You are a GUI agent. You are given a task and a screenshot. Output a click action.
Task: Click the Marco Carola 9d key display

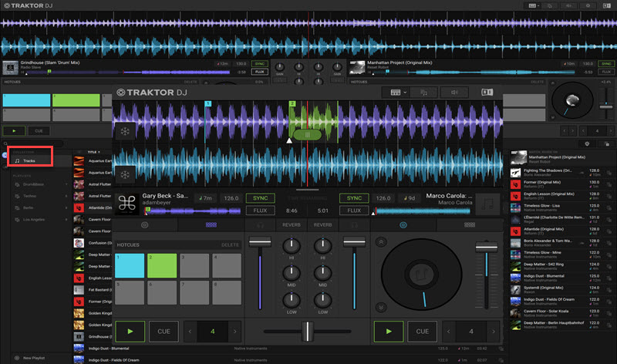point(410,198)
